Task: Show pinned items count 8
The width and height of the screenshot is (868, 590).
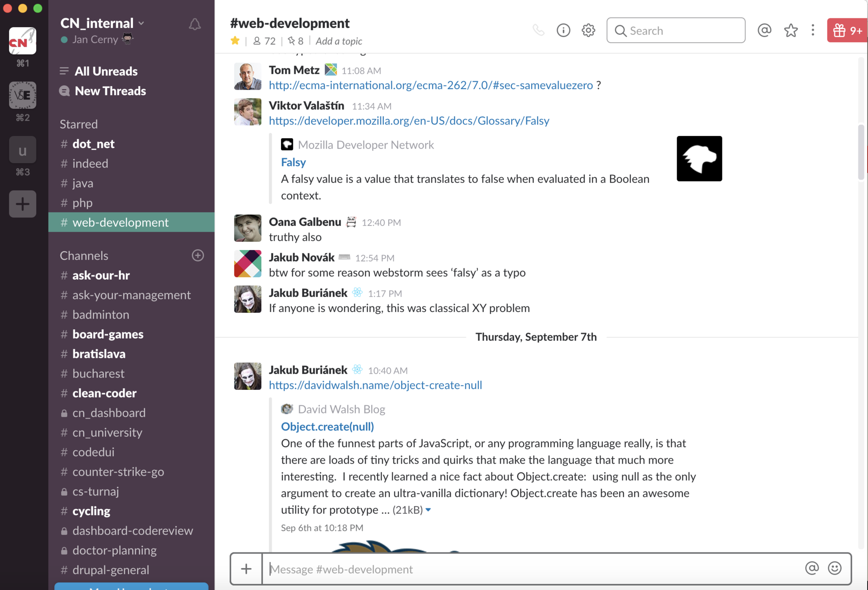Action: click(295, 41)
